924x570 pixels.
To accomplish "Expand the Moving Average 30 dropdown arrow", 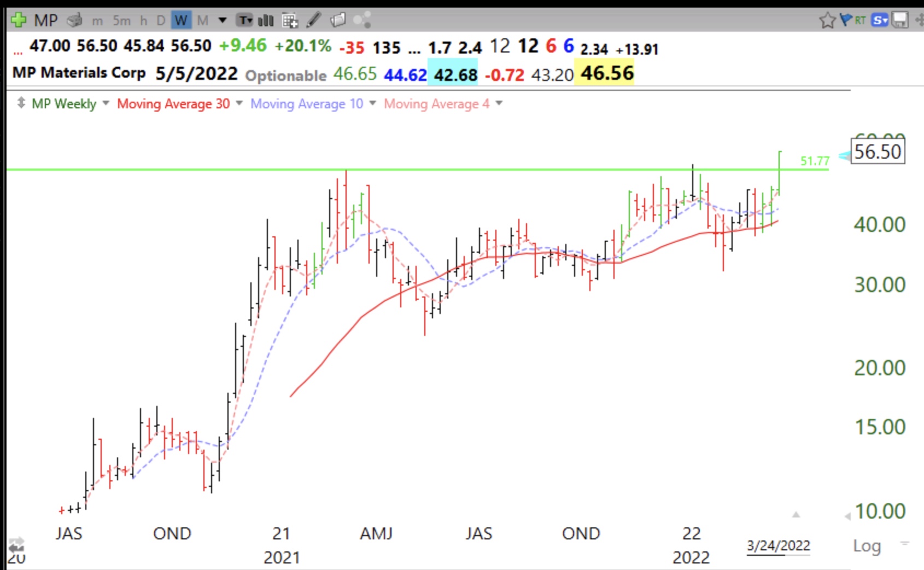I will click(x=239, y=103).
